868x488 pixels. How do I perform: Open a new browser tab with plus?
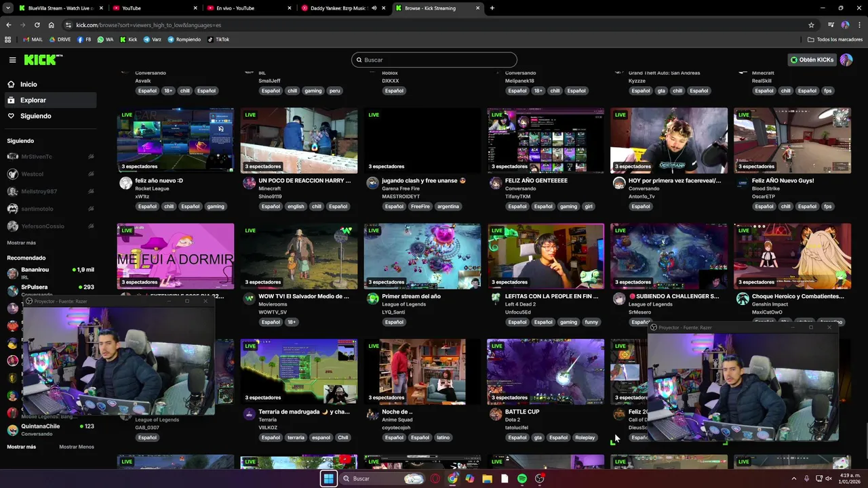pos(492,8)
